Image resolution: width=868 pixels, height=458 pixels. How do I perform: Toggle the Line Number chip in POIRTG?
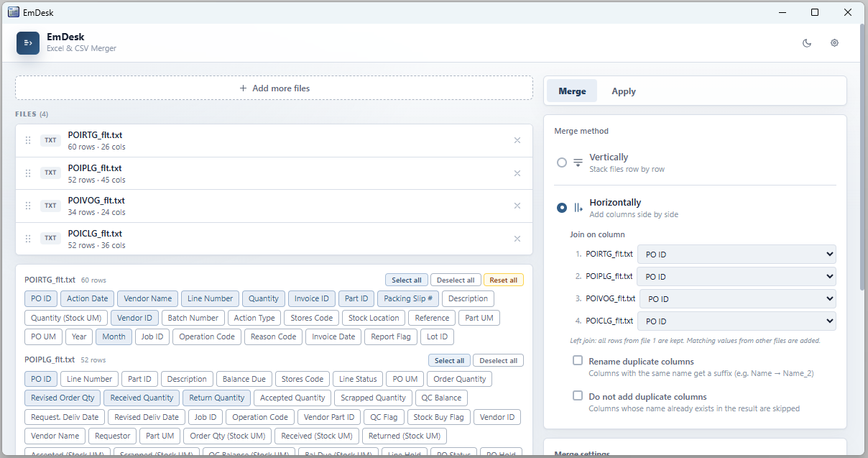pos(211,298)
